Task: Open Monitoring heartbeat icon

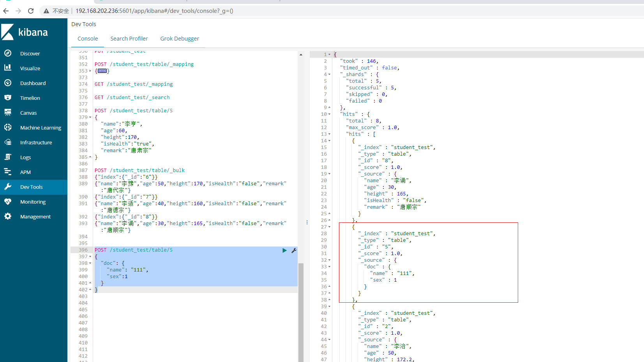Action: point(8,201)
